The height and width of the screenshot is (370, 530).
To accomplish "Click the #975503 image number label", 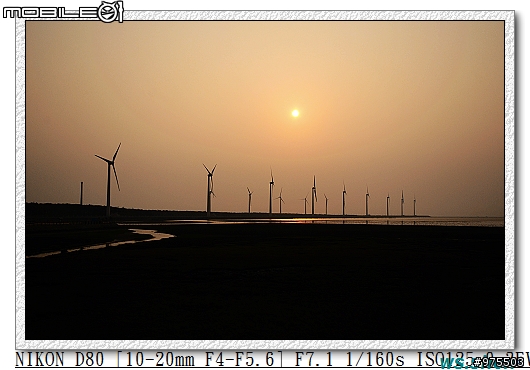I will click(x=498, y=363).
